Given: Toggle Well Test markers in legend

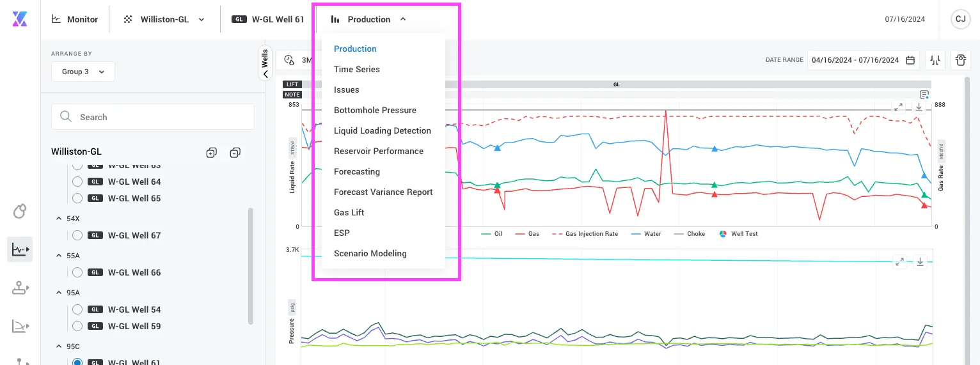Looking at the screenshot, I should click(x=739, y=234).
